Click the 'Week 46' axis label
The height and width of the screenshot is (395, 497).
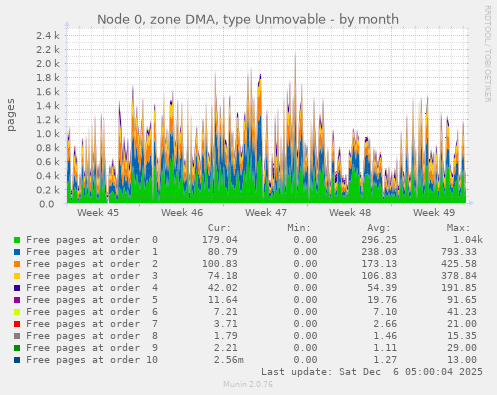[182, 212]
